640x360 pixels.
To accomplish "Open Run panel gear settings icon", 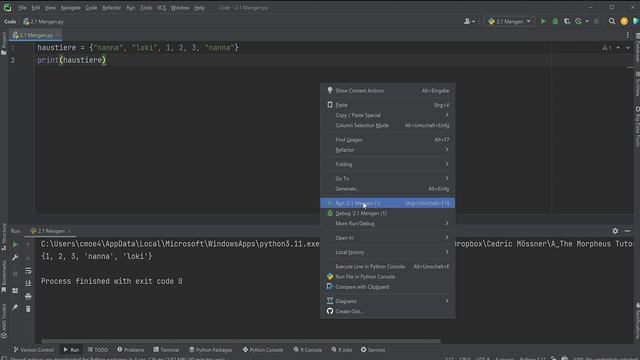I will [615, 231].
